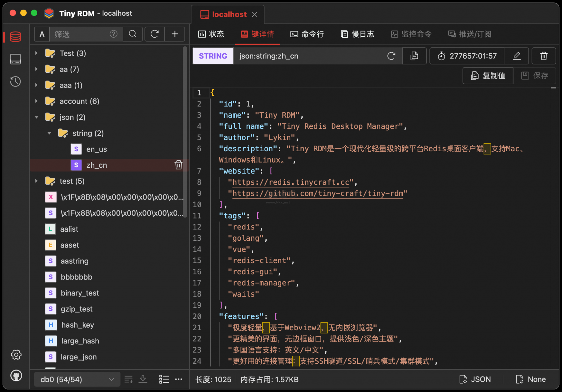Switch to the 状态 tab
The width and height of the screenshot is (562, 392).
click(x=211, y=34)
